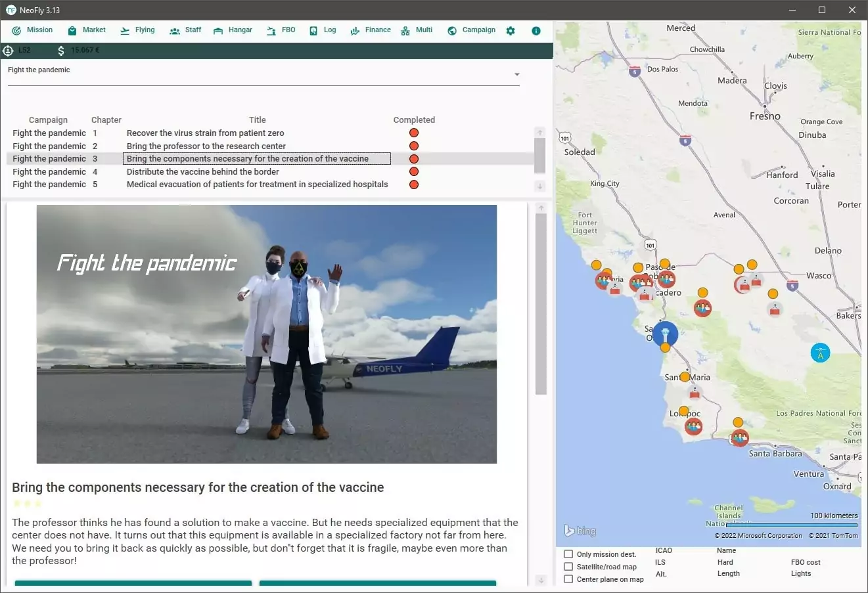Click the description panel vertical scrollbar thumb
Screen dimensions: 868x593
coord(541,303)
